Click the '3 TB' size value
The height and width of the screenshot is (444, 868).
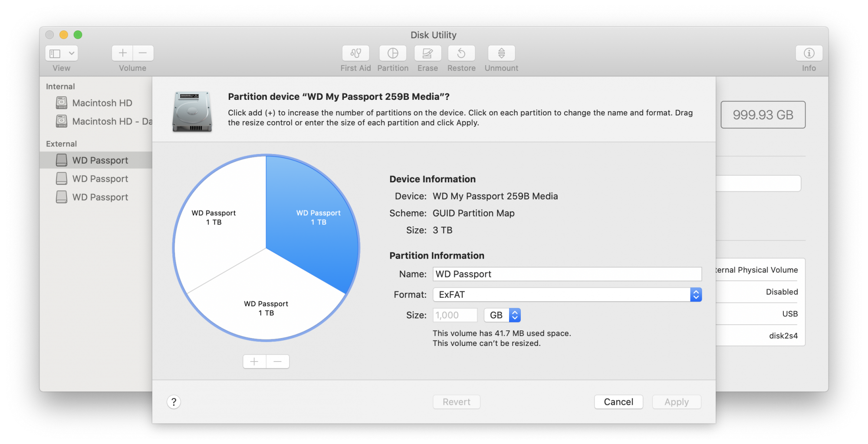pos(443,230)
